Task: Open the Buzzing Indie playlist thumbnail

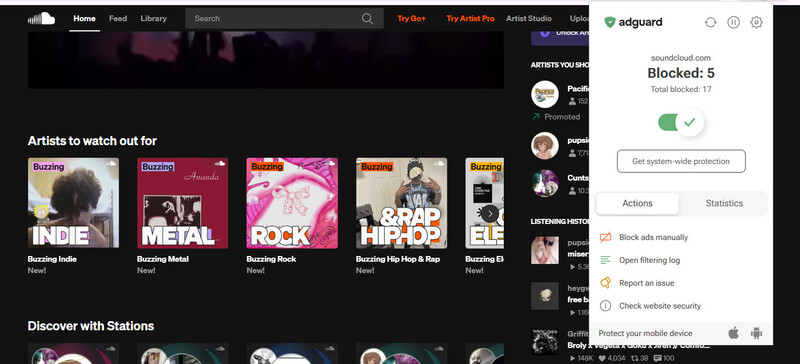Action: pyautogui.click(x=73, y=203)
